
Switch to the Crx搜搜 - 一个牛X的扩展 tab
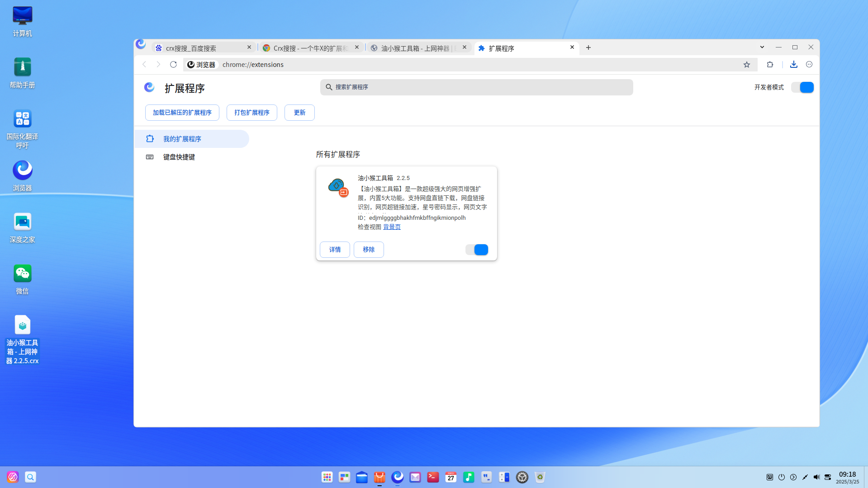coord(312,47)
